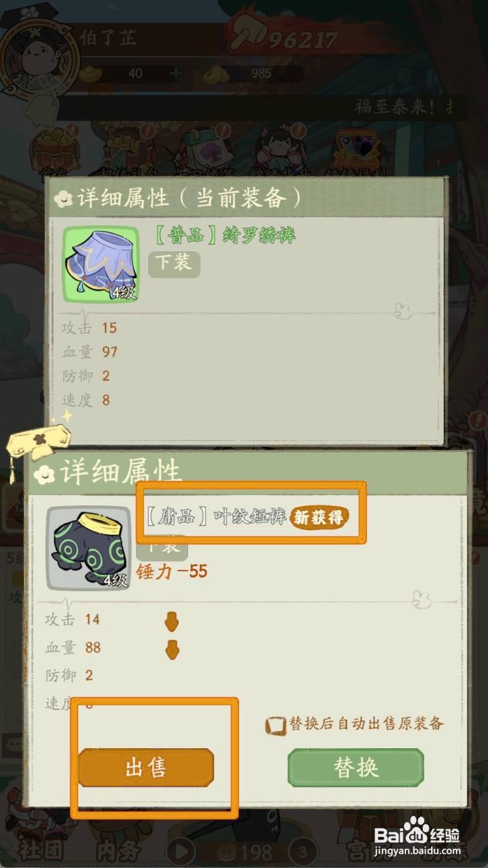Click the 替换 replace button
Screen dimensions: 488x868
pyautogui.click(x=356, y=768)
